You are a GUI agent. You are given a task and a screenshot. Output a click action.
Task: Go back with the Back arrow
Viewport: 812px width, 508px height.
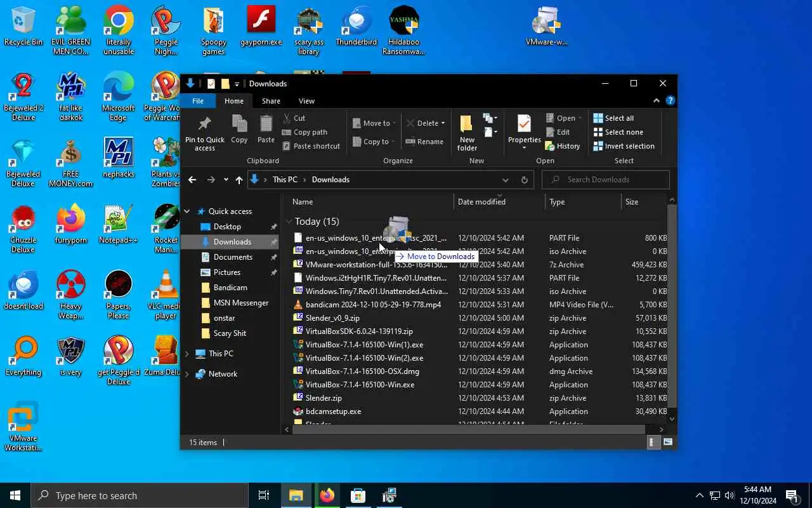point(192,180)
